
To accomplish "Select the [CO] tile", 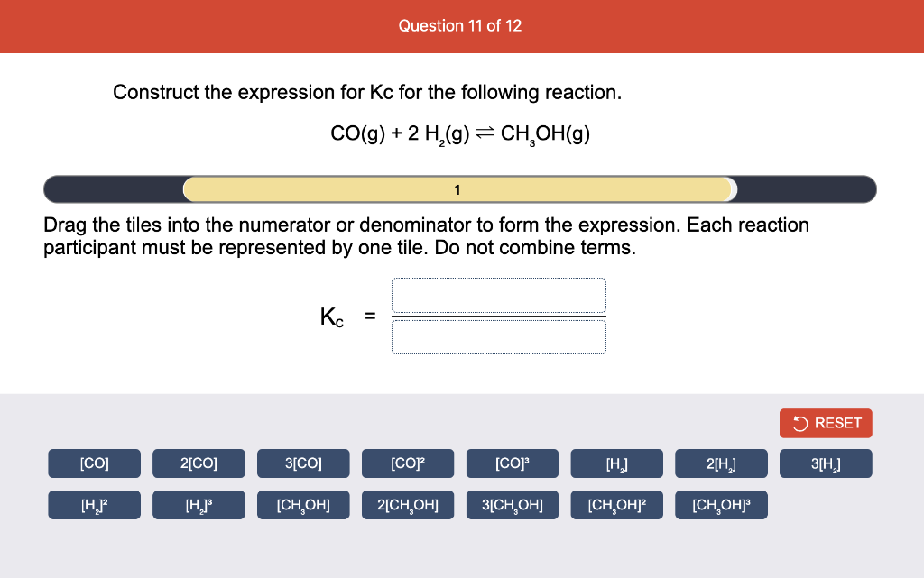I will [94, 463].
